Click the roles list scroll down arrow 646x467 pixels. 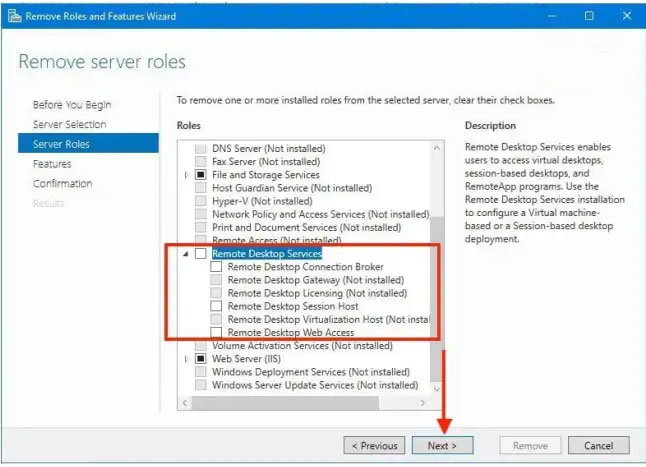(437, 389)
